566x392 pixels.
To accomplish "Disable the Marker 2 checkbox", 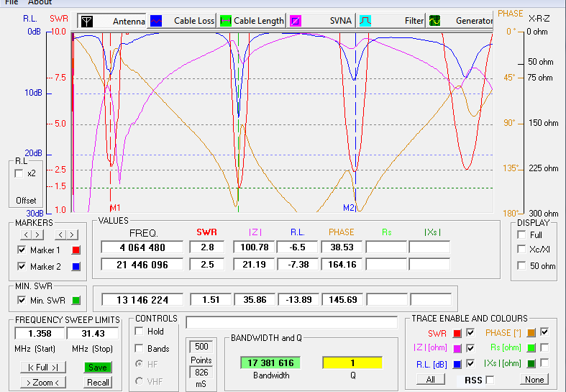I will click(x=21, y=266).
